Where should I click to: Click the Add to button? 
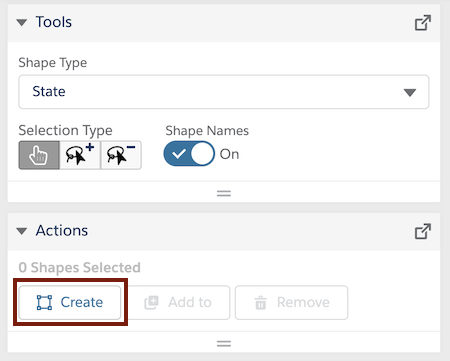point(179,302)
